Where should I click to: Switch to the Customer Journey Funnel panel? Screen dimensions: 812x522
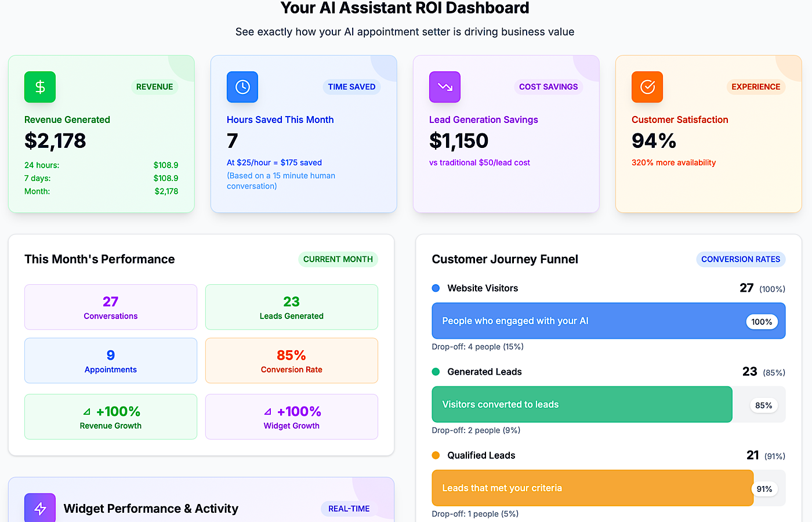tap(505, 259)
